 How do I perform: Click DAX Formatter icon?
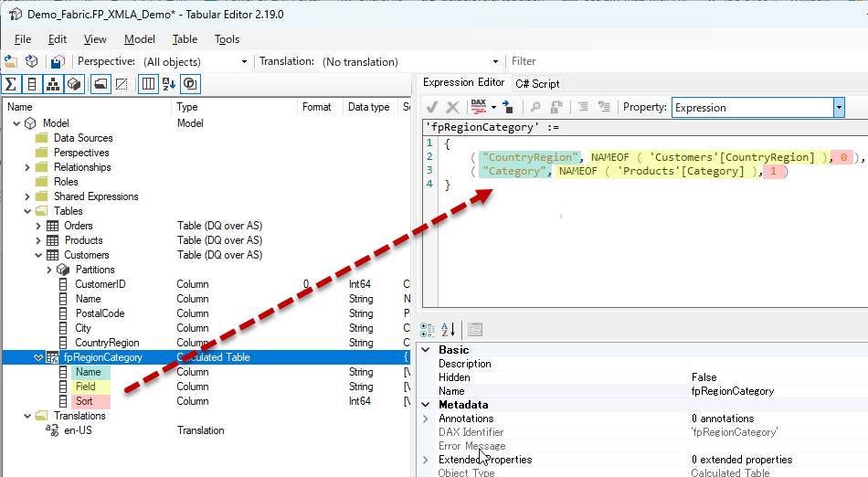(478, 107)
